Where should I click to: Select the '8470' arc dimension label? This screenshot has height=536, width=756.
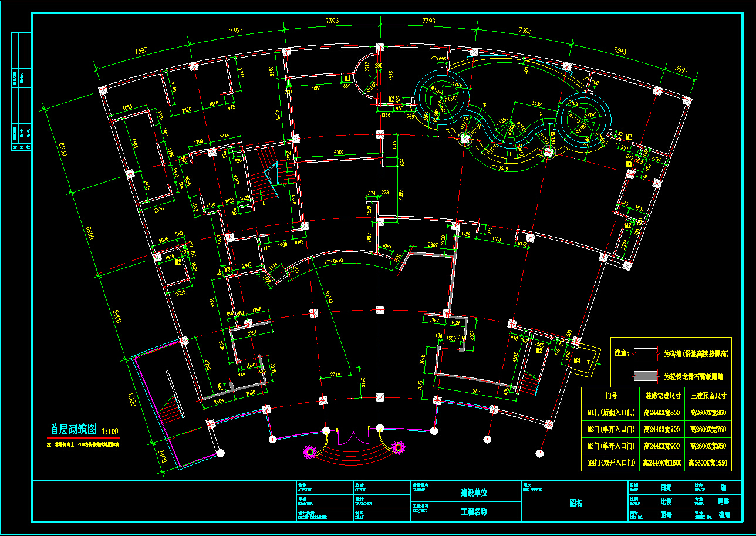[x=338, y=261]
